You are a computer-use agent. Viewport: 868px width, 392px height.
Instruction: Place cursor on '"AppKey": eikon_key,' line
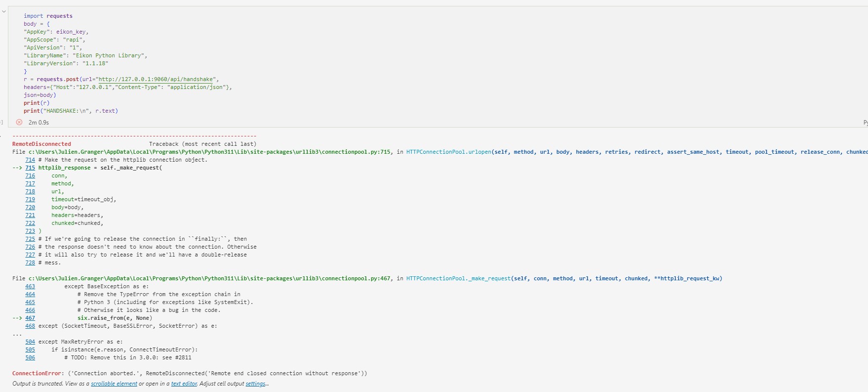pos(56,32)
